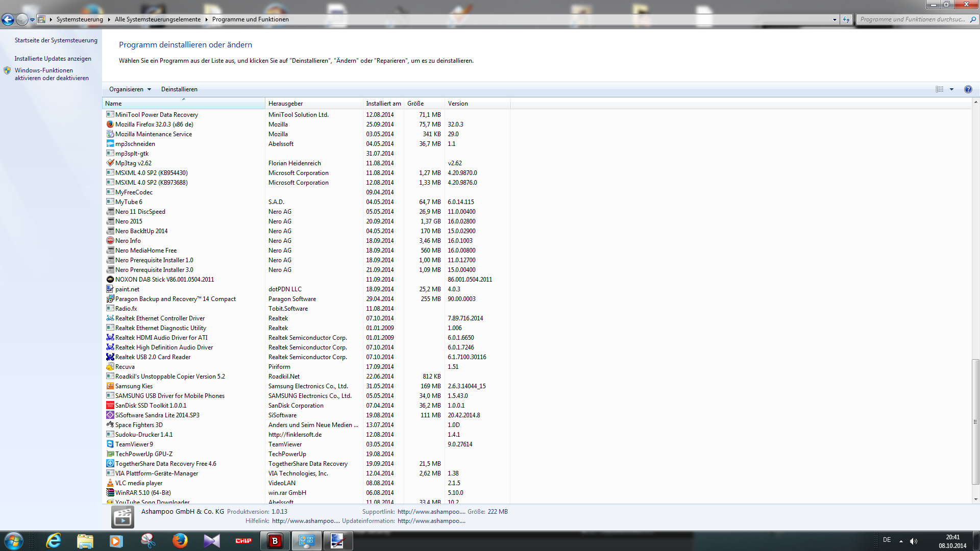Expand address bar history dropdown arrow
Screen dimensions: 980x551
835,19
